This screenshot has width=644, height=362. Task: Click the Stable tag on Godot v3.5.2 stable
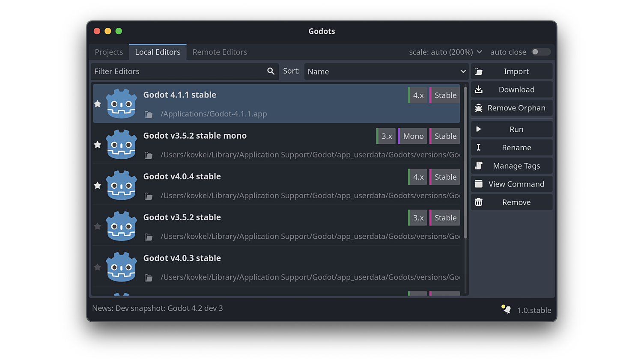click(445, 218)
